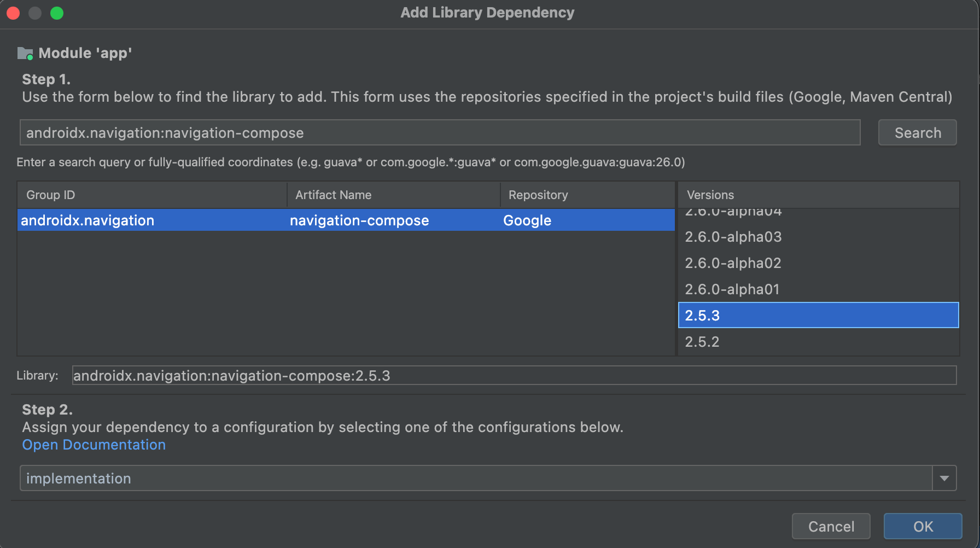
Task: Close the dialog with red button
Action: [14, 13]
